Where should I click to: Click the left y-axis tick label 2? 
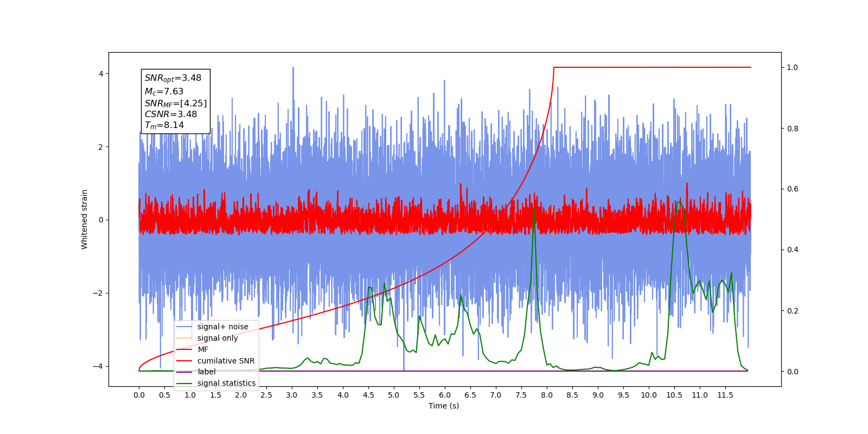coord(101,147)
